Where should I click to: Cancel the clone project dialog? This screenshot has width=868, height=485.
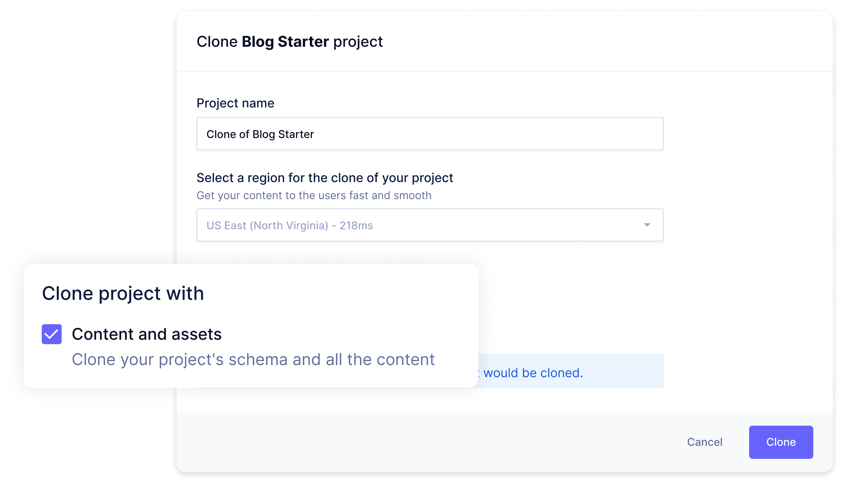pos(704,442)
